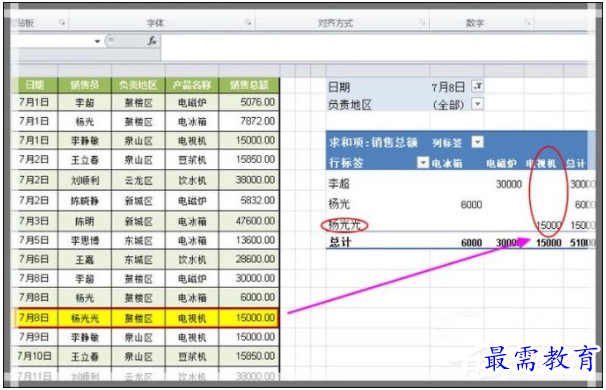Screen dimensions: 606x390
Task: Open the Alignment group dialog launcher
Action: [422, 23]
